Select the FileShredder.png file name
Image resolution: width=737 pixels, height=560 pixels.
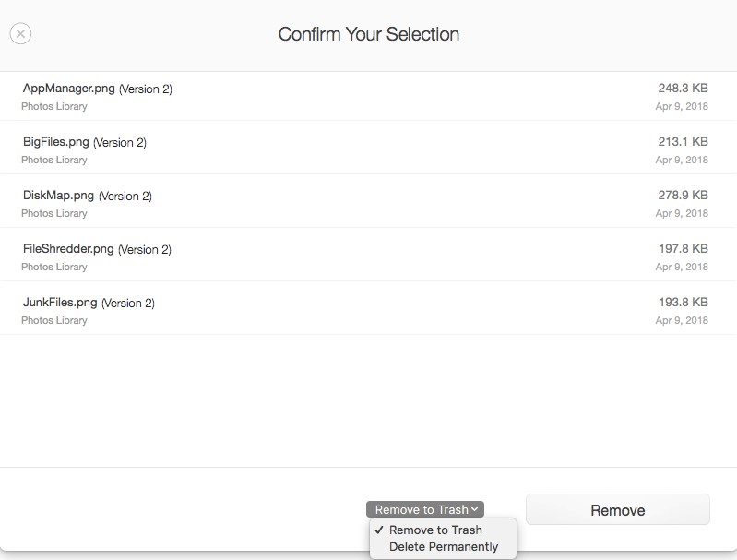click(68, 249)
